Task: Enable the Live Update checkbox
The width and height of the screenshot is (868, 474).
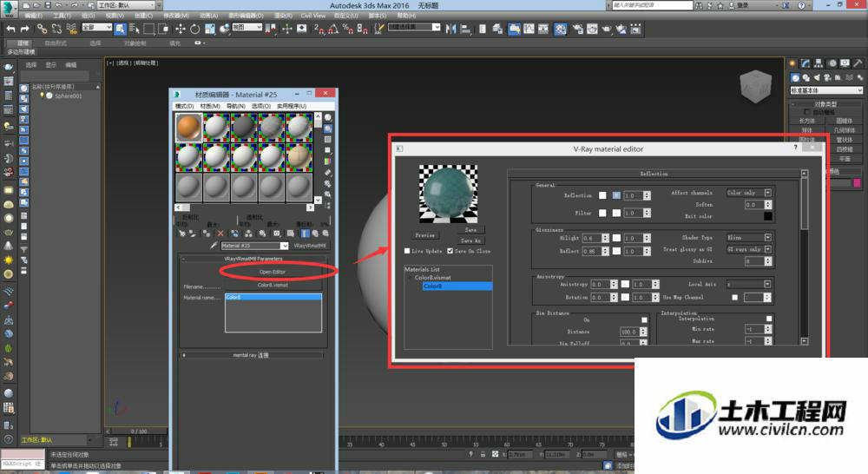Action: (x=407, y=251)
